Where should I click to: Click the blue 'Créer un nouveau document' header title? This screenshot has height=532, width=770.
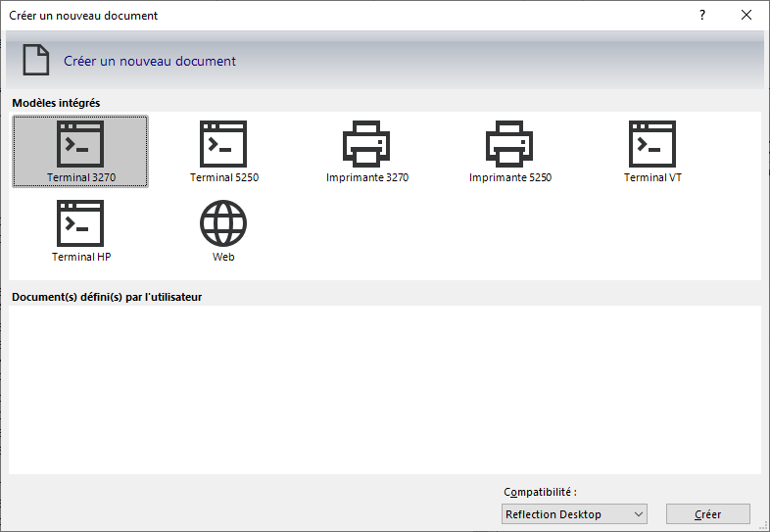click(x=150, y=61)
